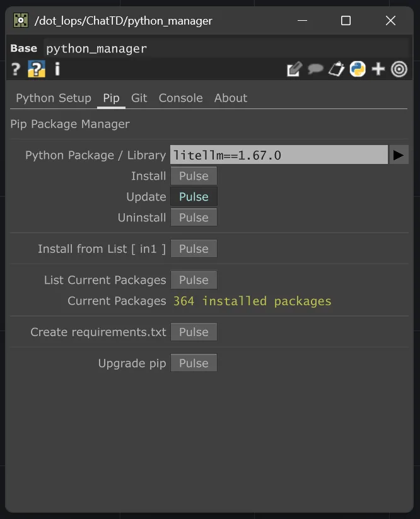Pulse the Uninstall button
Image resolution: width=420 pixels, height=519 pixels.
(194, 217)
